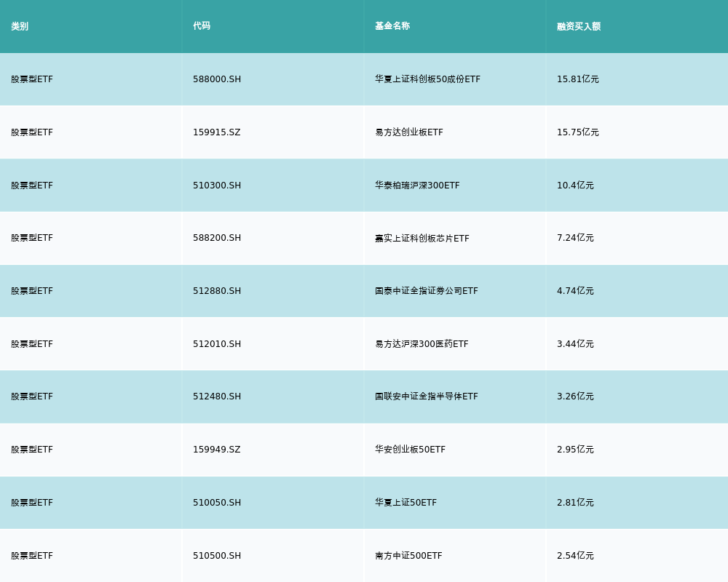Select fund code 510500.SH
The width and height of the screenshot is (728, 582).
[x=217, y=556]
